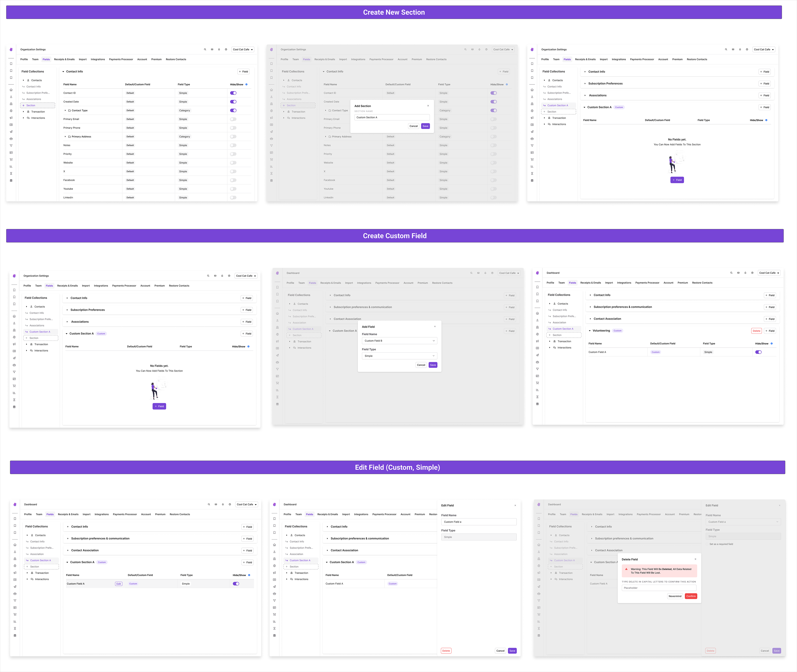Close the Add Field dialog
This screenshot has height=672, width=797.
[x=435, y=326]
